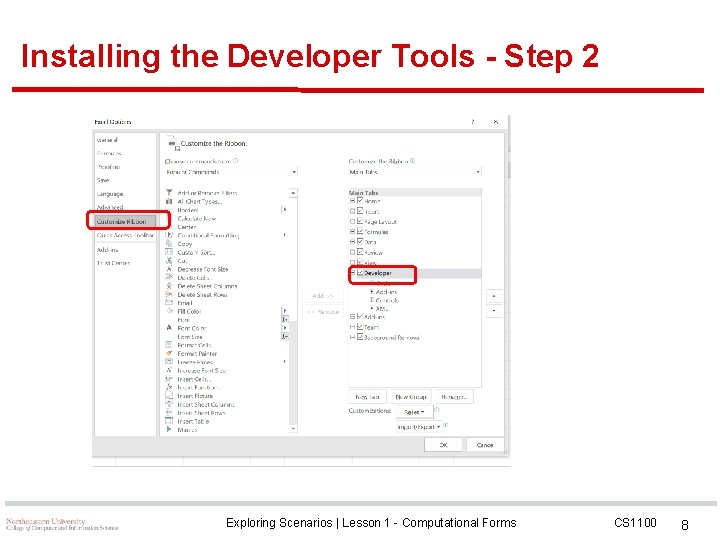Toggle the Review tab checkbox

[360, 252]
